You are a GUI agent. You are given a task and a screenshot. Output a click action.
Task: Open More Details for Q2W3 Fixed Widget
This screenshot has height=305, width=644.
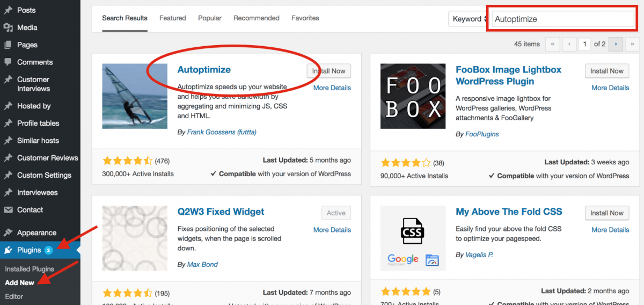pyautogui.click(x=332, y=230)
